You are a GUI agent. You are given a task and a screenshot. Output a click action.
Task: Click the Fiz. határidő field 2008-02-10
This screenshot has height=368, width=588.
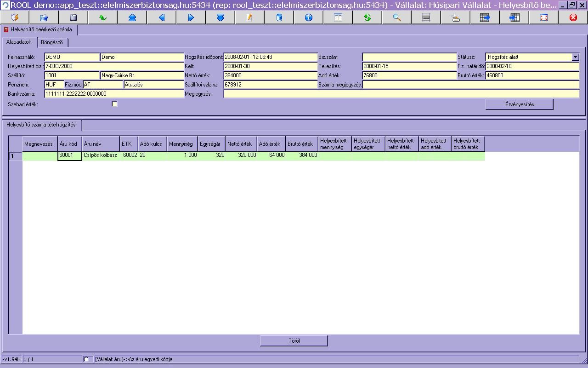[532, 66]
